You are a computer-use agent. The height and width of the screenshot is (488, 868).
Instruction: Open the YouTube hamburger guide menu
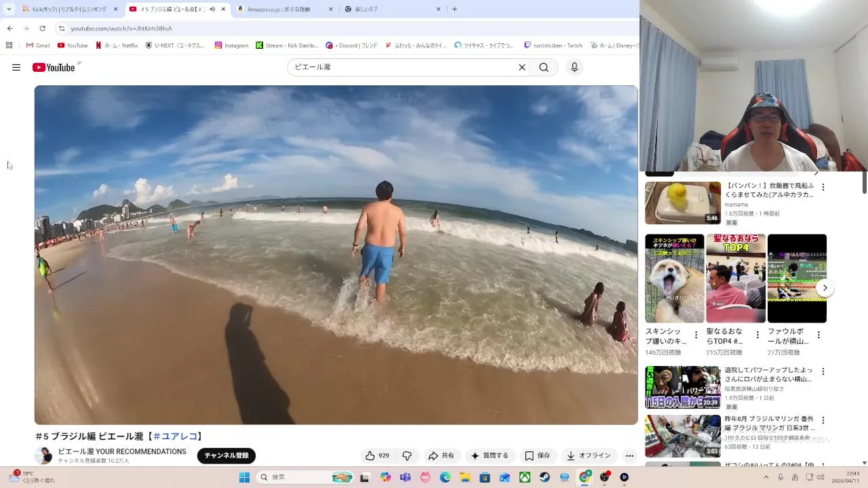click(16, 67)
